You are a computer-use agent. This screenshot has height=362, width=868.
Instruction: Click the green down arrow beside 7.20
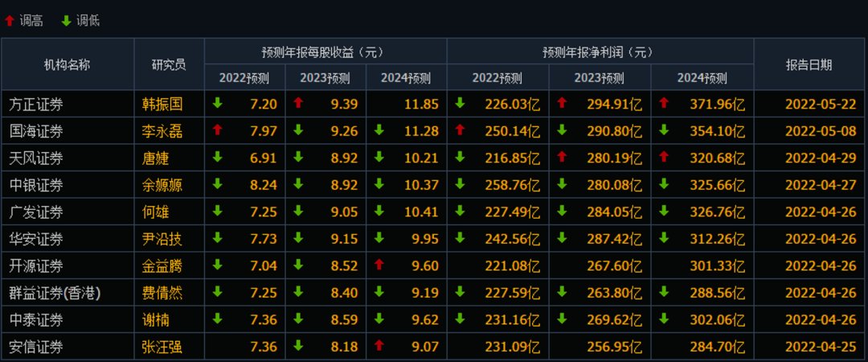(218, 103)
